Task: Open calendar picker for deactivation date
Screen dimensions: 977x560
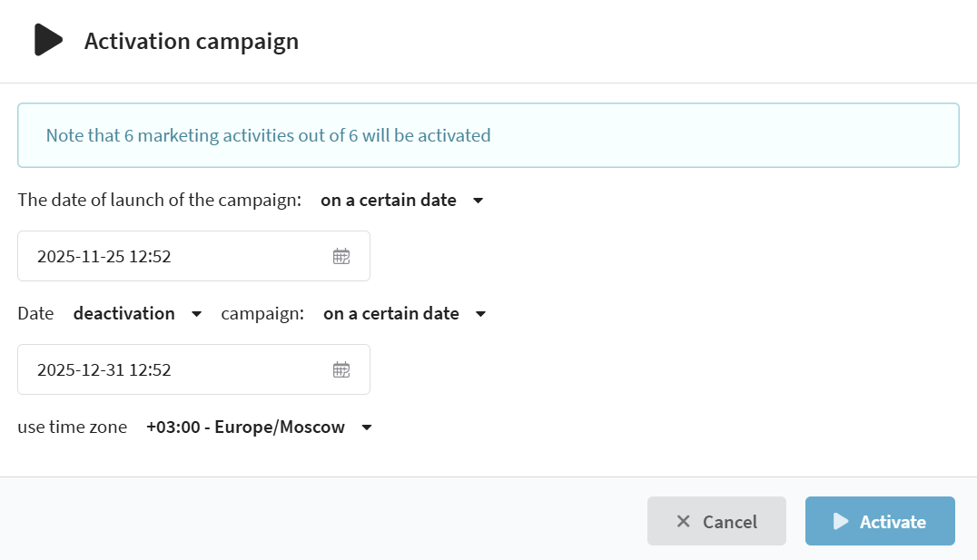Action: click(341, 369)
